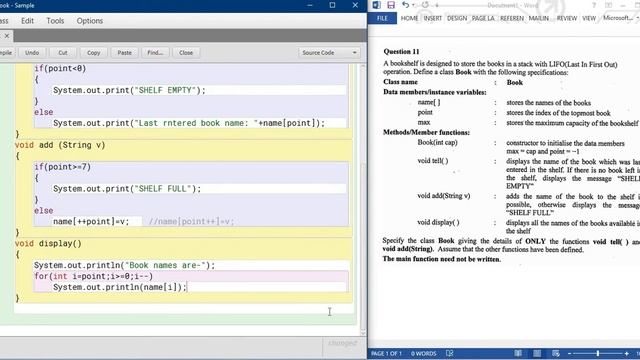Click the Book names are- println line

point(124,265)
